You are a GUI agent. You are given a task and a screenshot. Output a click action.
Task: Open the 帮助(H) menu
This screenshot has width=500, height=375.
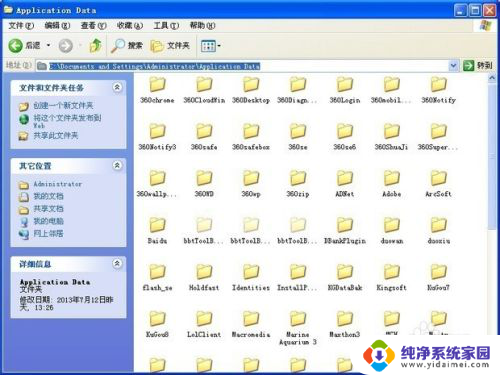(202, 25)
